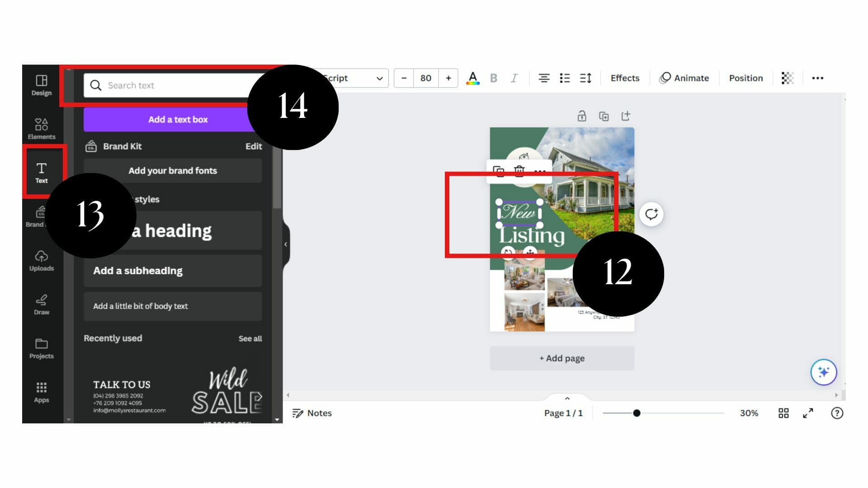Image resolution: width=868 pixels, height=488 pixels.
Task: Click the Add a text box button
Action: click(x=177, y=120)
